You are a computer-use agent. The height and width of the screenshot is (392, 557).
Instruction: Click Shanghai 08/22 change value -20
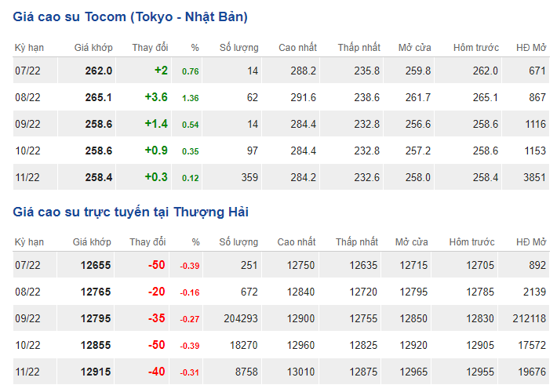pos(156,292)
